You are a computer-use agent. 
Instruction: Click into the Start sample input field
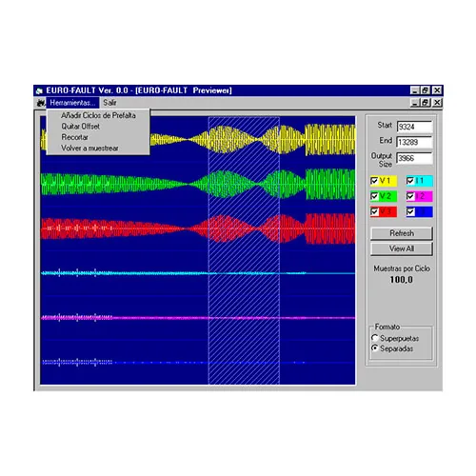click(x=414, y=127)
